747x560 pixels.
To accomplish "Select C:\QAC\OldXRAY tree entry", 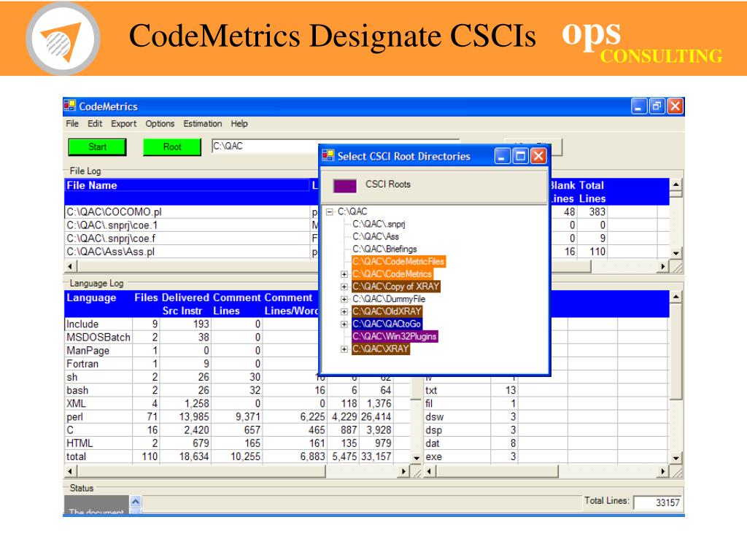I will click(x=387, y=311).
